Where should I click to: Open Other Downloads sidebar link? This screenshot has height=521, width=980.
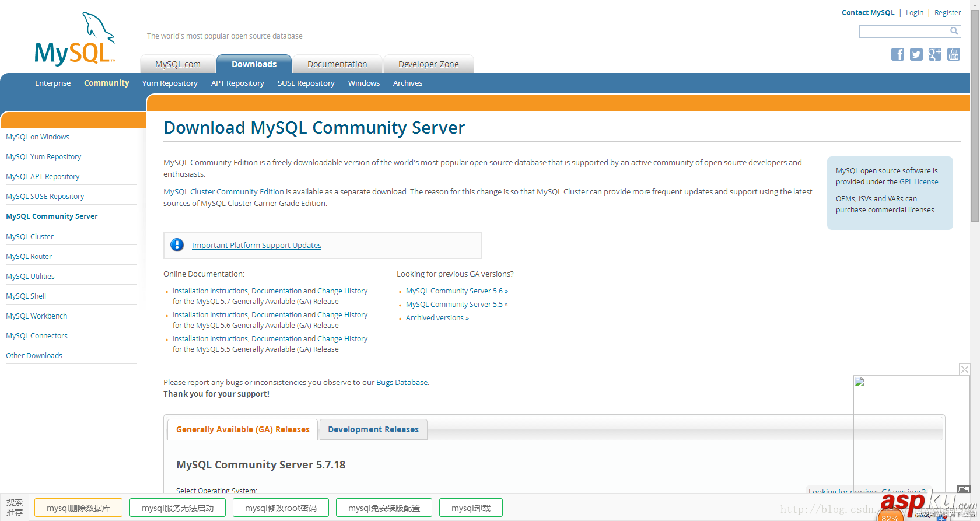pyautogui.click(x=34, y=356)
